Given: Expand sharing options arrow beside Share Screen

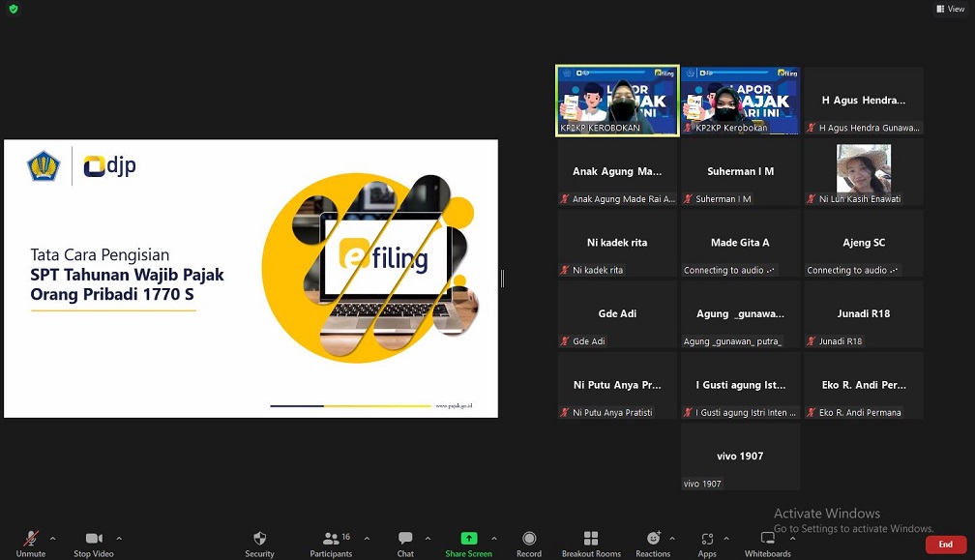Looking at the screenshot, I should click(493, 539).
